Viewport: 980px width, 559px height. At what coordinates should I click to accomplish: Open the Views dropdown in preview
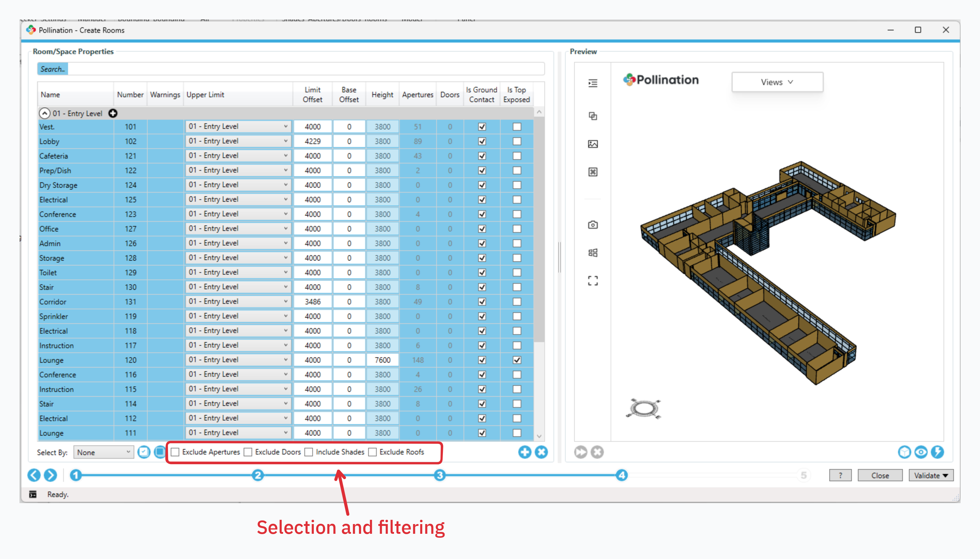coord(777,82)
